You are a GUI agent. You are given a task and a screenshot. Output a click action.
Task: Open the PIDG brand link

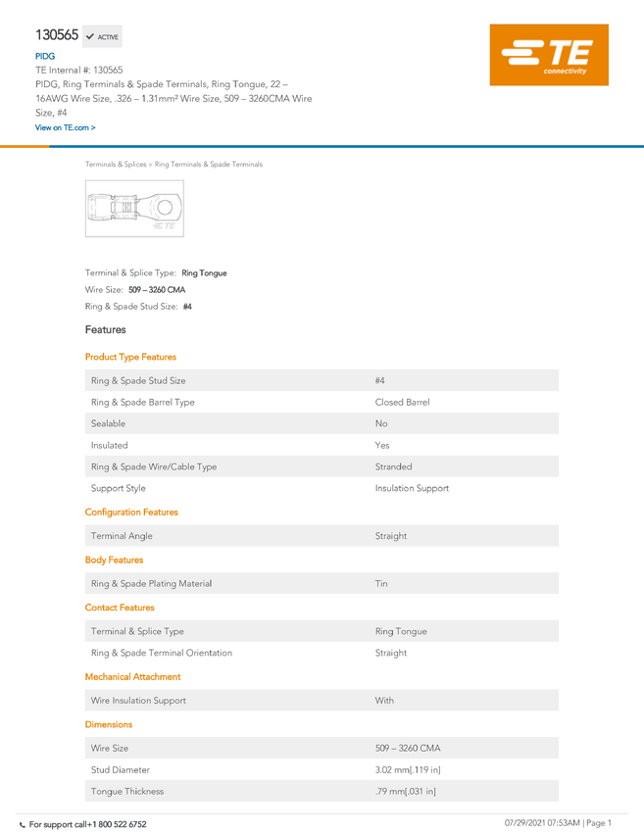coord(45,56)
